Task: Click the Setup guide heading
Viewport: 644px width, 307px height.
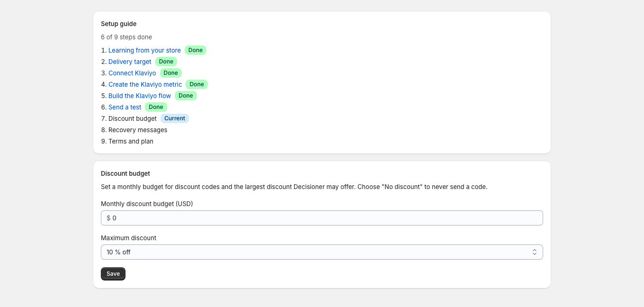Action: click(x=118, y=24)
